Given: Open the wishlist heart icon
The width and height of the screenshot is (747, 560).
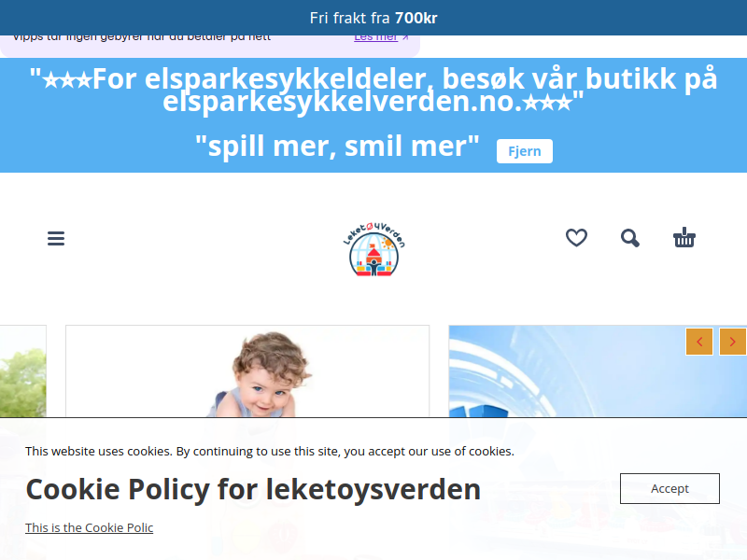Looking at the screenshot, I should 576,238.
